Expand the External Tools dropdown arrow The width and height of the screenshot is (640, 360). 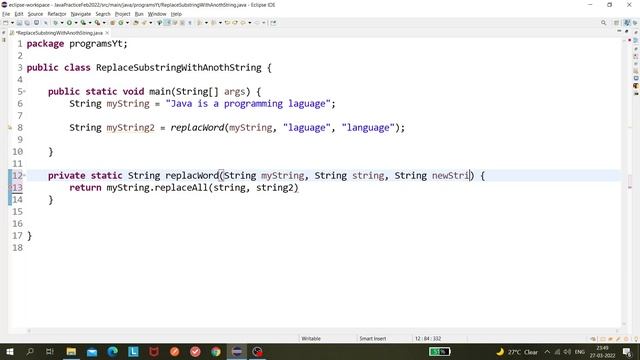point(104,23)
